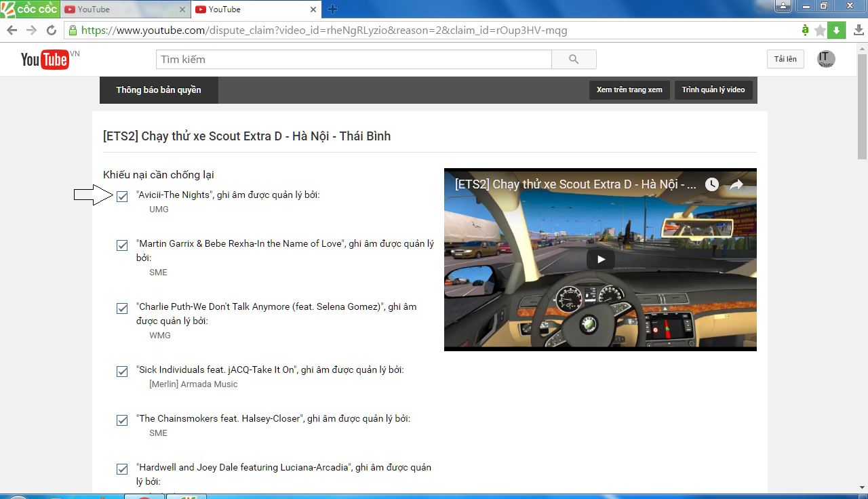This screenshot has width=868, height=499.
Task: Open a new browser tab
Action: click(333, 9)
